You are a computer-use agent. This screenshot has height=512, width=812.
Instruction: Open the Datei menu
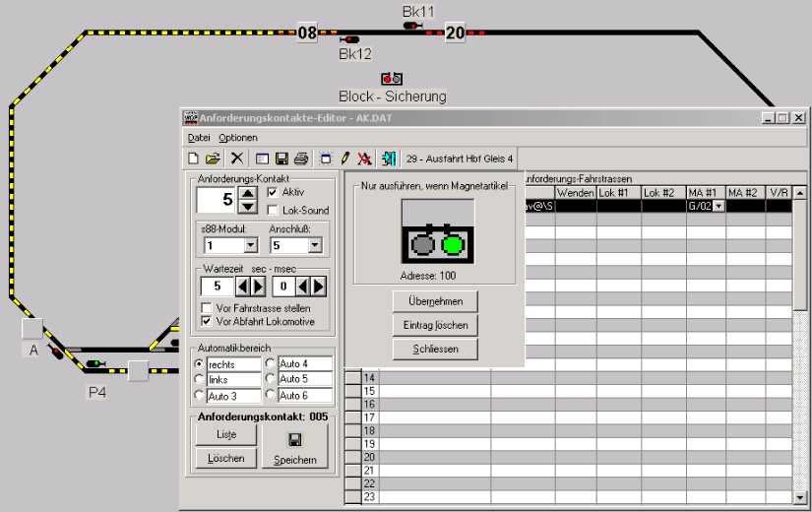pos(199,137)
